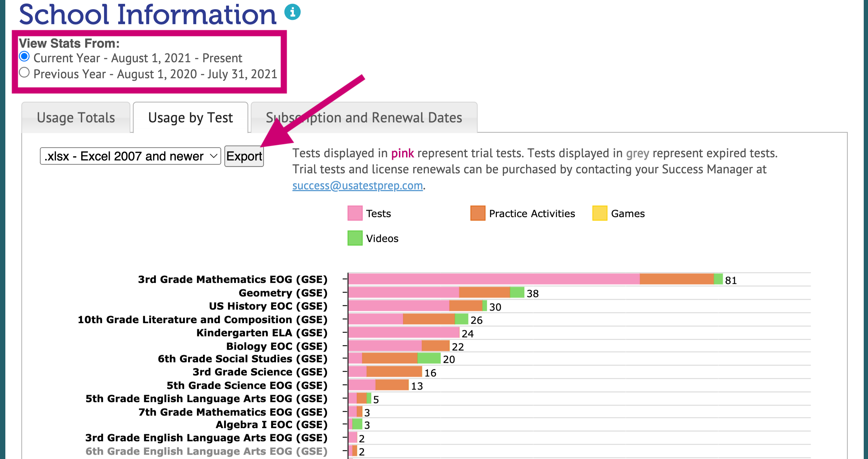Screen dimensions: 868x459
Task: Switch to Usage by Test tab
Action: click(191, 118)
